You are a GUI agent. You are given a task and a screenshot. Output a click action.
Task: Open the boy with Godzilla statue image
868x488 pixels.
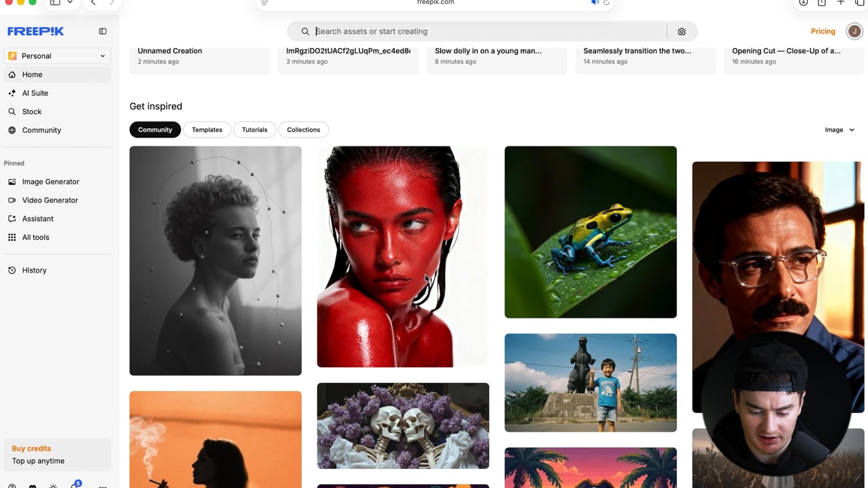click(x=591, y=382)
